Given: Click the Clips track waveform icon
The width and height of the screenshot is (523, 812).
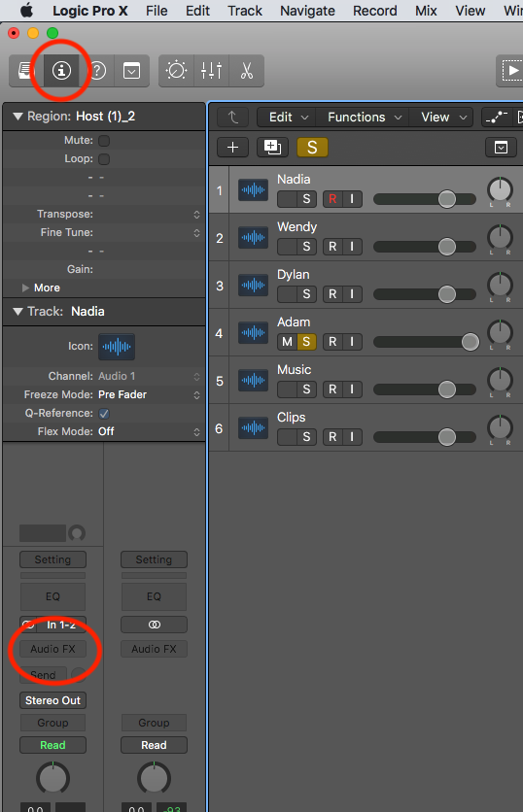Looking at the screenshot, I should tap(253, 428).
